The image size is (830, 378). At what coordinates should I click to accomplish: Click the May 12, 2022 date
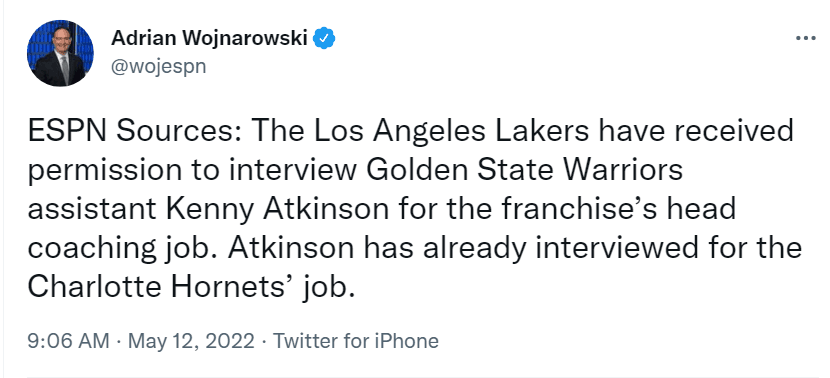click(x=192, y=340)
